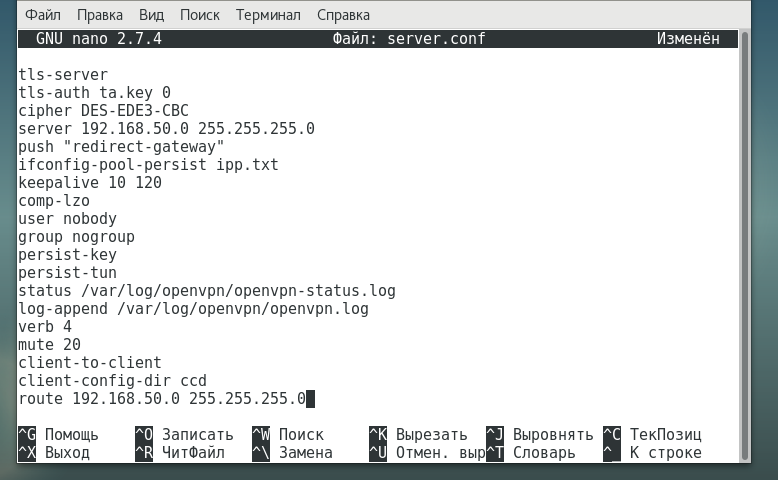Viewport: 778px width, 480px height.
Task: Click the ^X Выход shortcut
Action: [x=54, y=453]
